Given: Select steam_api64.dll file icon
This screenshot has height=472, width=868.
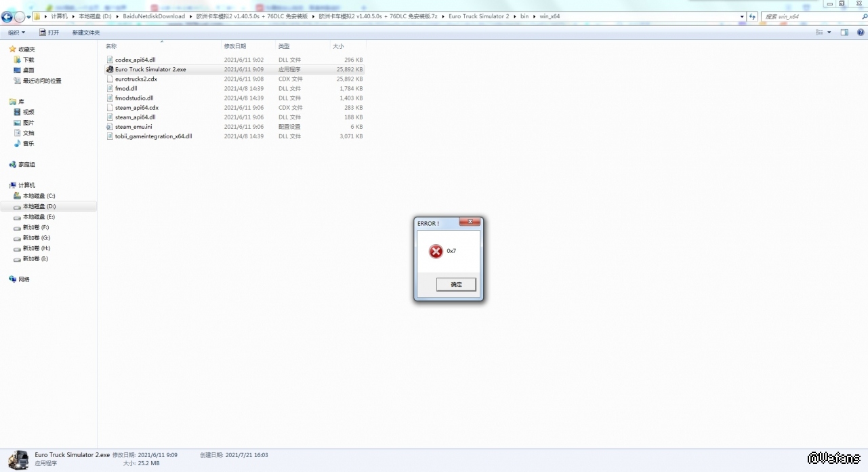Looking at the screenshot, I should (110, 117).
